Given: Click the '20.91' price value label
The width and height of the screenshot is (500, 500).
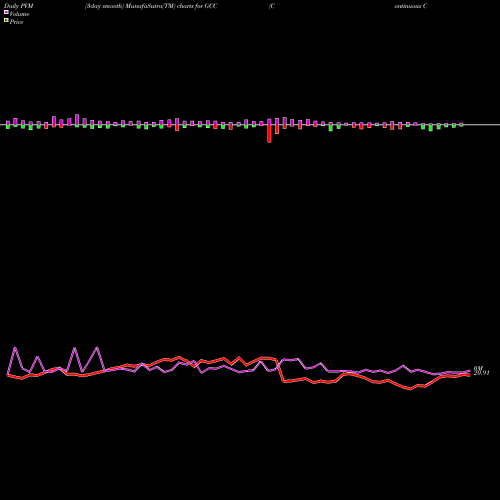Looking at the screenshot, I should tap(481, 373).
